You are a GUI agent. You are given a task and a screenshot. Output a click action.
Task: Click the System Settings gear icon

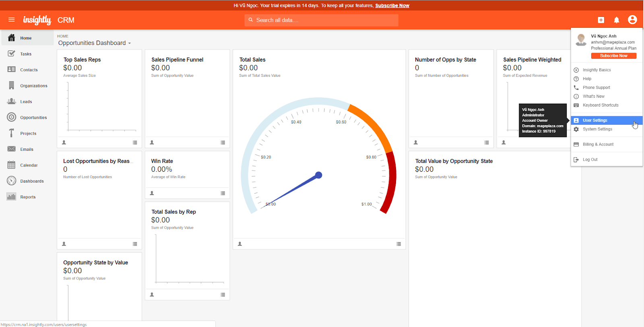click(576, 129)
